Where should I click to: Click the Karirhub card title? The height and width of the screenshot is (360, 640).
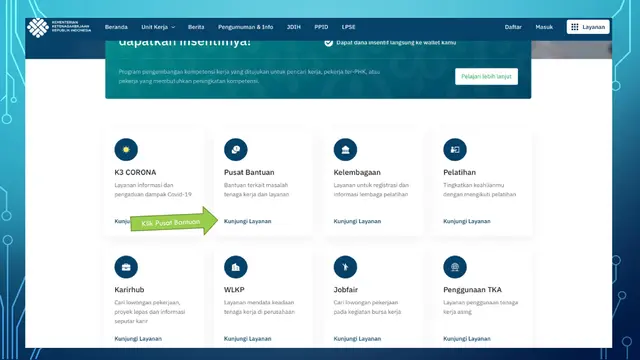coord(129,290)
